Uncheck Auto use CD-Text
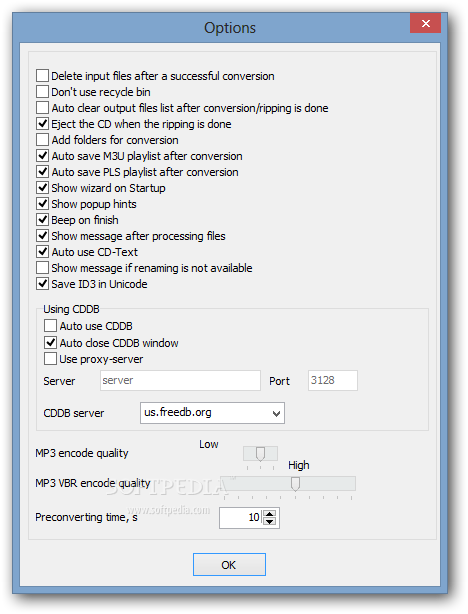This screenshot has height=614, width=468. click(x=42, y=252)
